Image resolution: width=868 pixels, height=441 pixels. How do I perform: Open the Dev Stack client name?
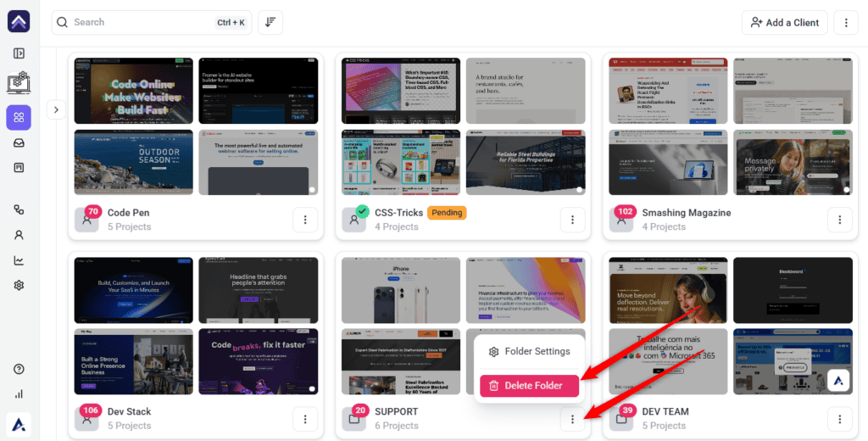(130, 411)
